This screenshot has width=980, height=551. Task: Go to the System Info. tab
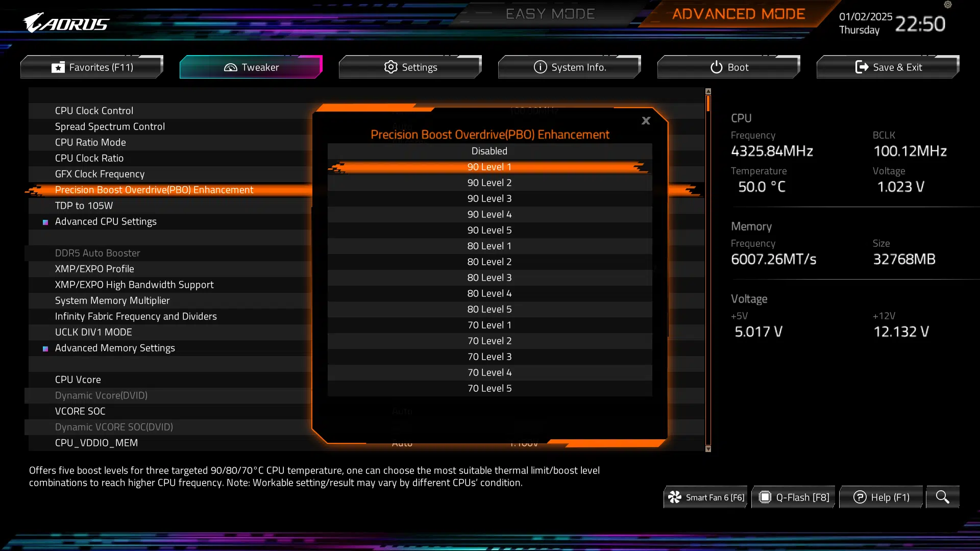(x=570, y=67)
